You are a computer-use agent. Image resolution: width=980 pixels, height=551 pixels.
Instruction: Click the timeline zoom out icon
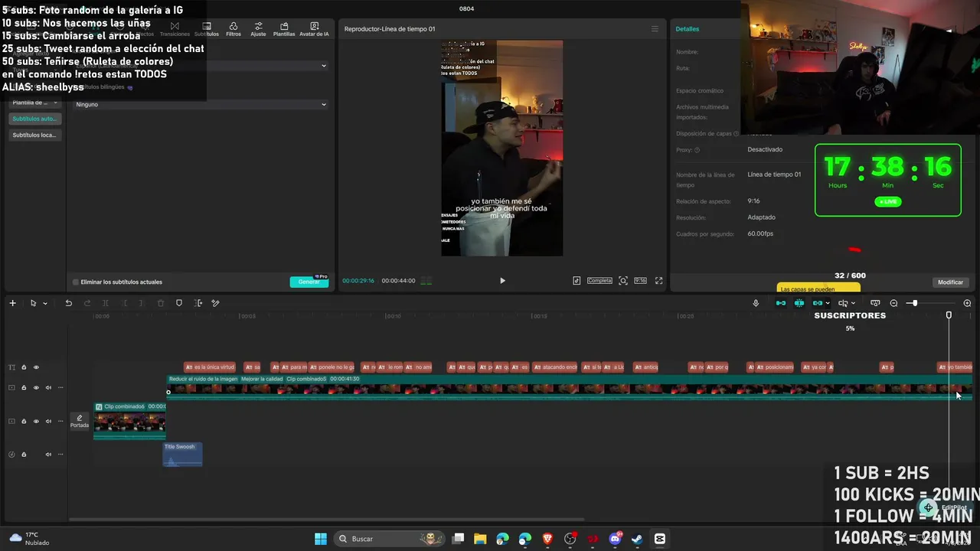pos(893,303)
